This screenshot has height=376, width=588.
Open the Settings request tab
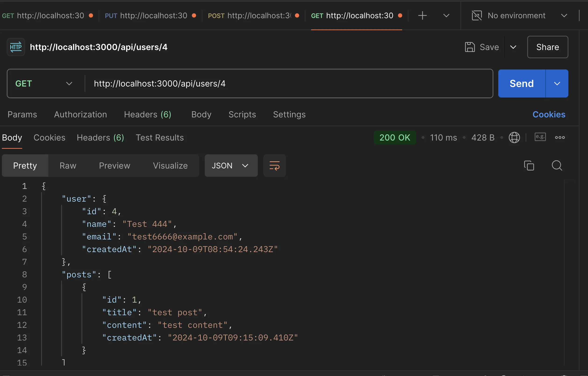pyautogui.click(x=289, y=114)
